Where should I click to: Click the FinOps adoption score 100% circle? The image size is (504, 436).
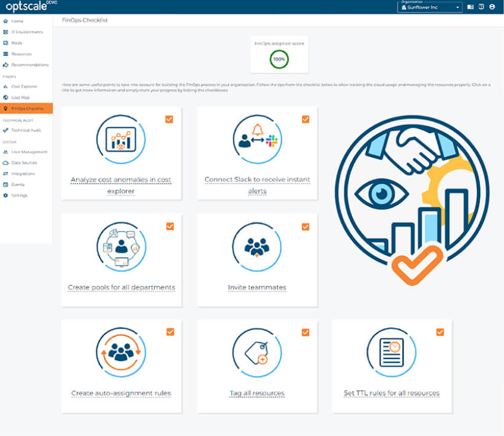coord(279,60)
